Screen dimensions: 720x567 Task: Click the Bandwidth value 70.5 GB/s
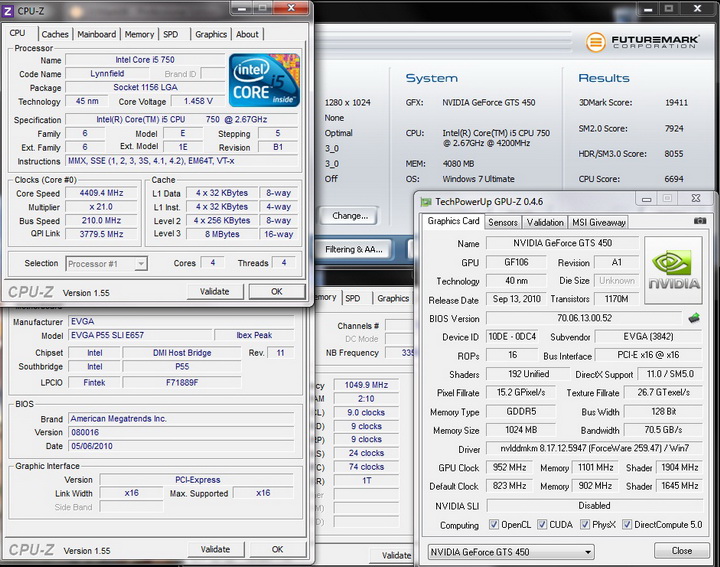tap(663, 430)
